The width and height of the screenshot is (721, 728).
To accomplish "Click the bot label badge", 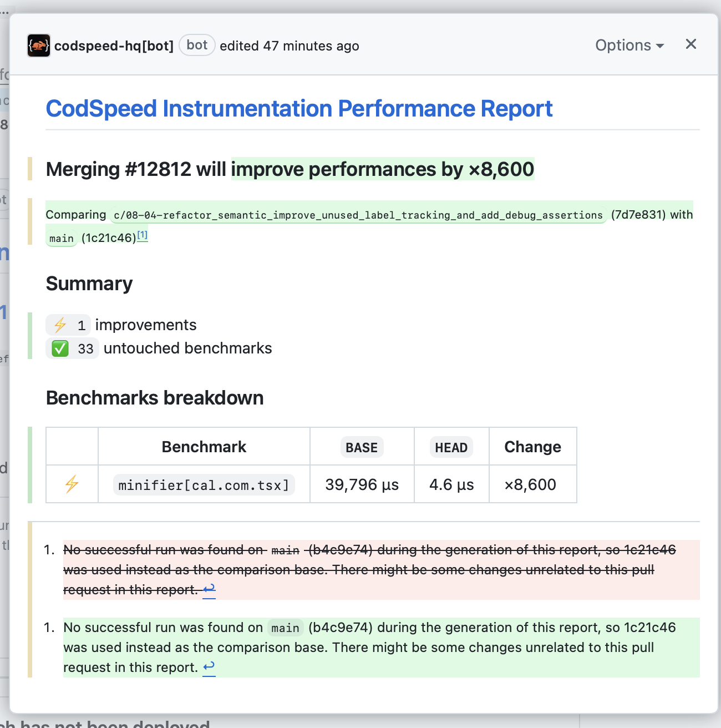I will (x=197, y=46).
